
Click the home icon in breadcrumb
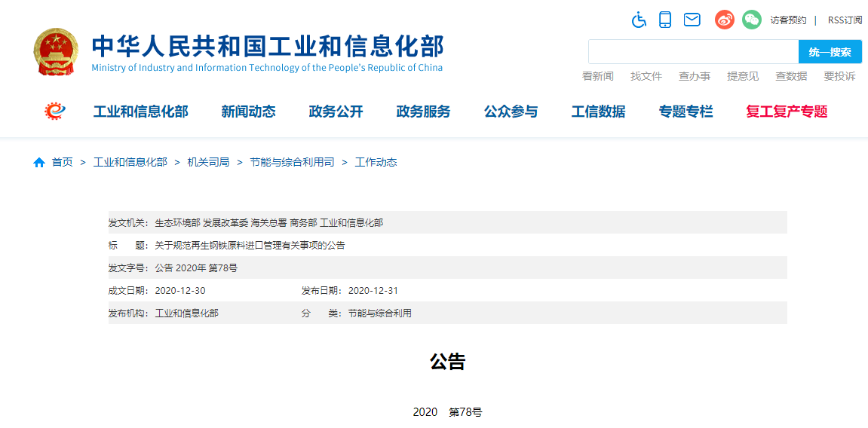39,162
